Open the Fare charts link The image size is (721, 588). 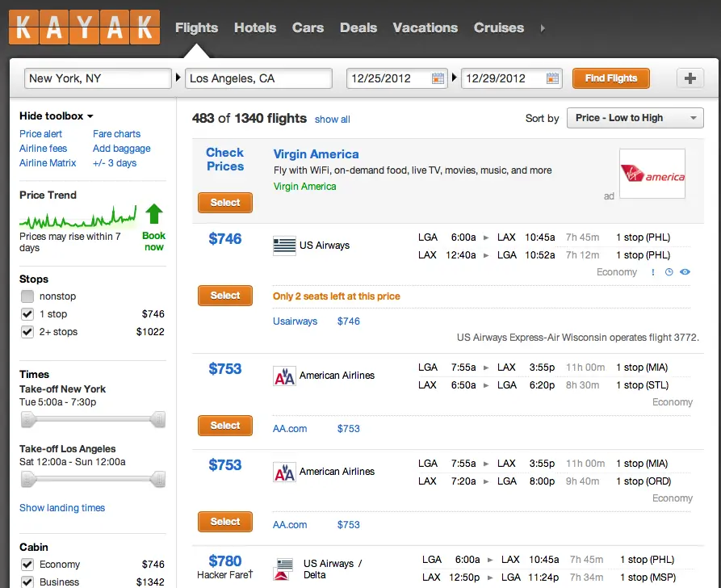117,134
